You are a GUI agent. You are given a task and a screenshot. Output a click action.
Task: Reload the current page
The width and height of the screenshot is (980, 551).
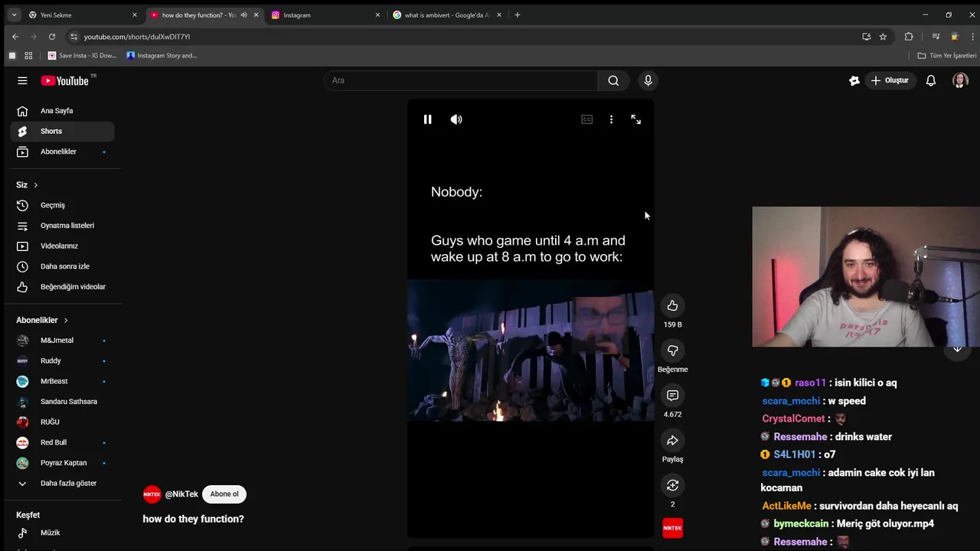[52, 37]
